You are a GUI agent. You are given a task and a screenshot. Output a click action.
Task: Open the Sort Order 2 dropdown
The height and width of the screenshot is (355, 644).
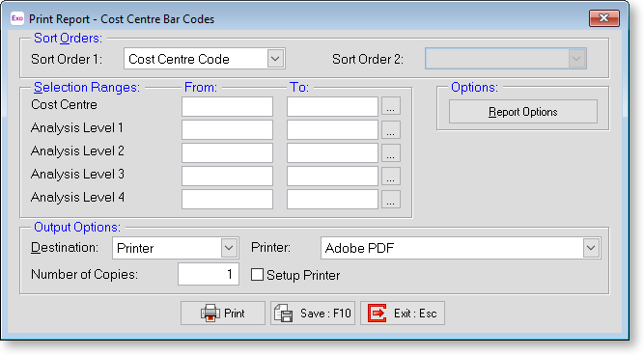[x=576, y=59]
